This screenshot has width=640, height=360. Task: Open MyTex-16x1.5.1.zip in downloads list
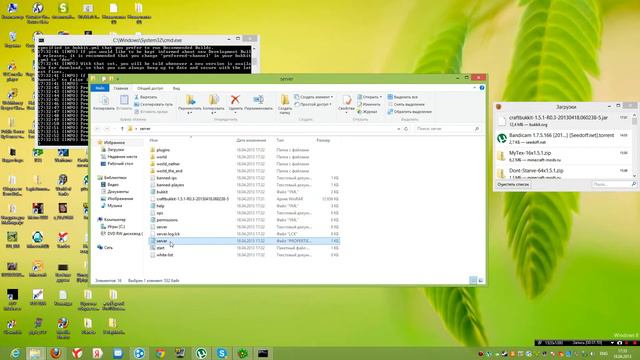562,156
